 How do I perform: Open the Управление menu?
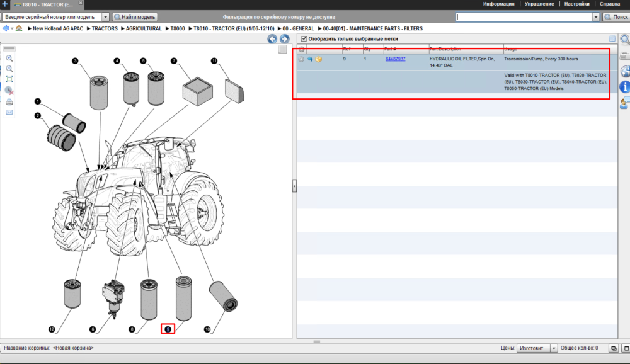pyautogui.click(x=539, y=4)
